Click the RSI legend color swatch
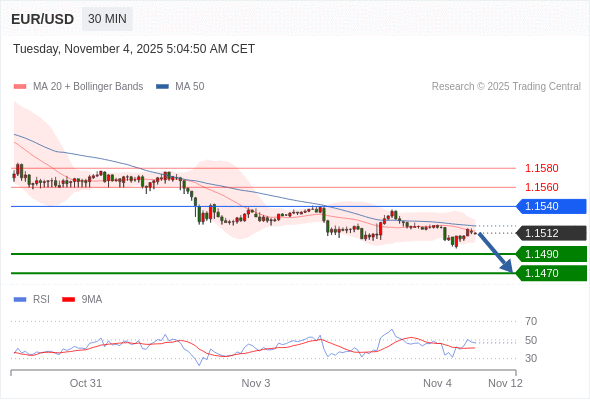 click(x=20, y=300)
